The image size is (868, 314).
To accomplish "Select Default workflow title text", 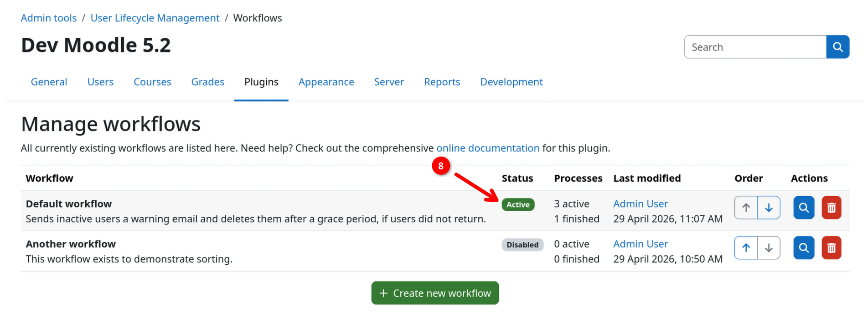I will tap(69, 204).
